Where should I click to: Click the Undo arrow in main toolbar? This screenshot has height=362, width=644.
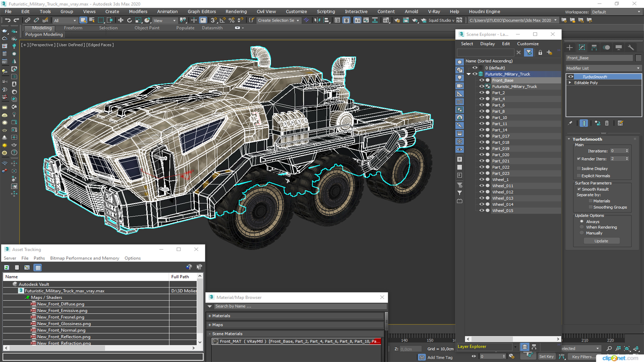[x=8, y=20]
